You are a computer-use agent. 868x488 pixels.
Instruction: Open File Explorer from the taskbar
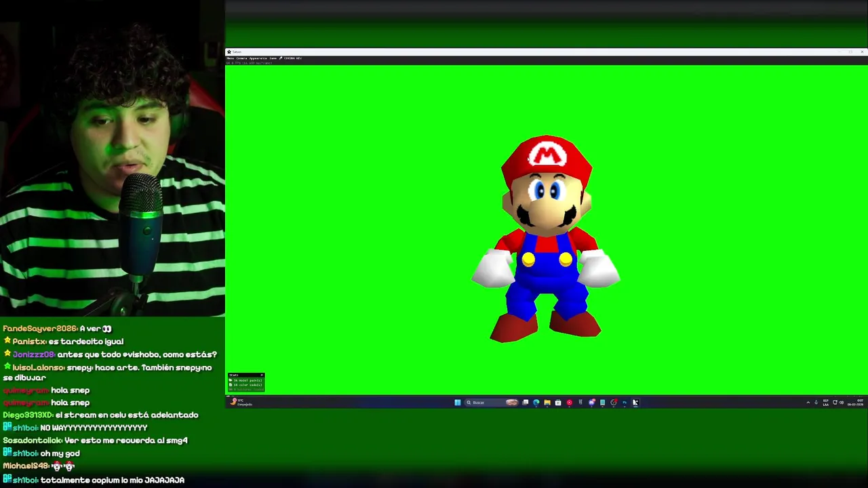[547, 403]
